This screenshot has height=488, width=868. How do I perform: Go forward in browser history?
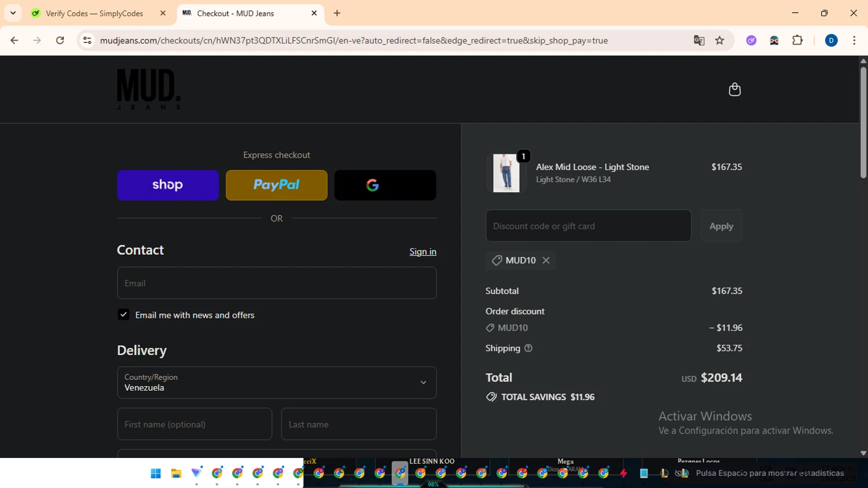pyautogui.click(x=37, y=41)
